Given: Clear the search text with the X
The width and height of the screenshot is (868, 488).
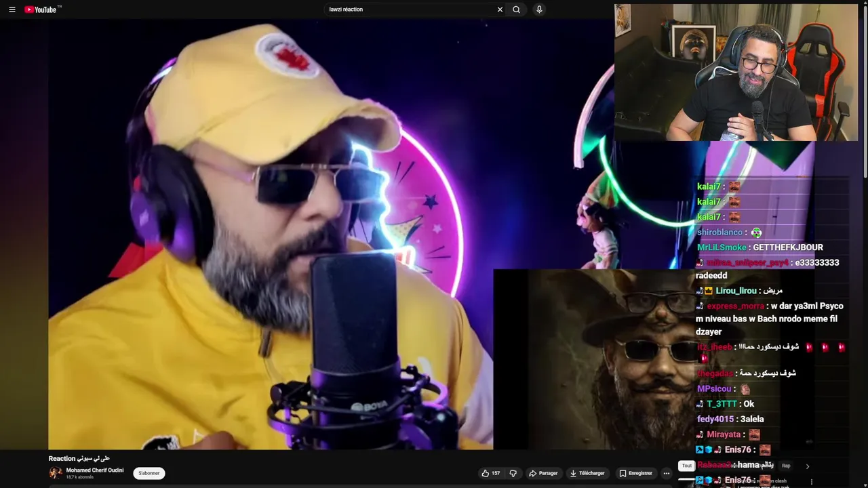Looking at the screenshot, I should (x=500, y=9).
